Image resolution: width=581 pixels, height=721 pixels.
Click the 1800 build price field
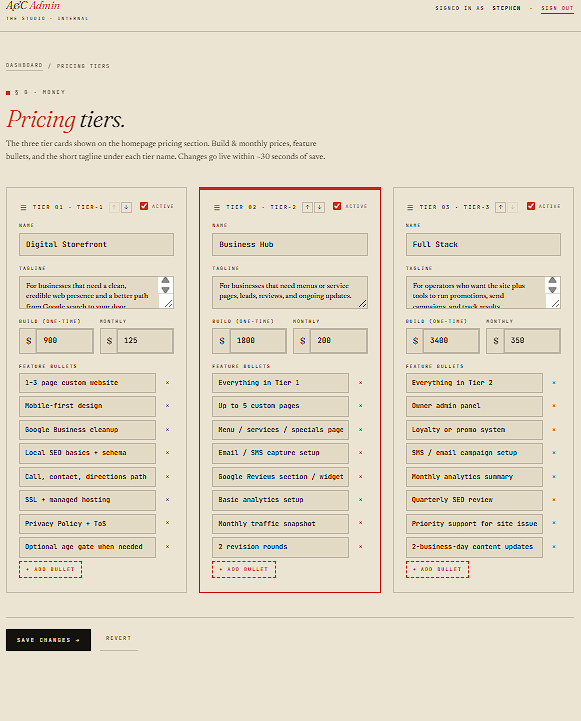coord(258,341)
